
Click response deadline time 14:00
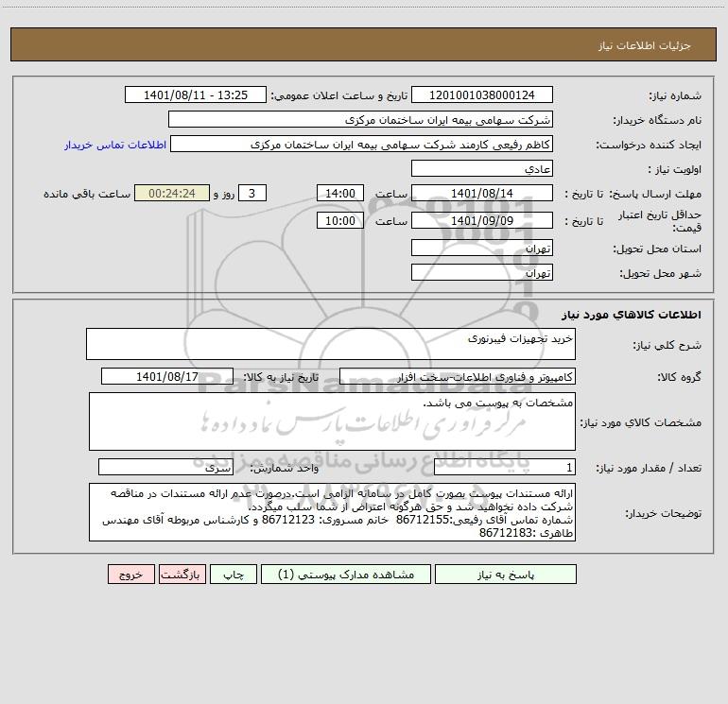(x=339, y=194)
